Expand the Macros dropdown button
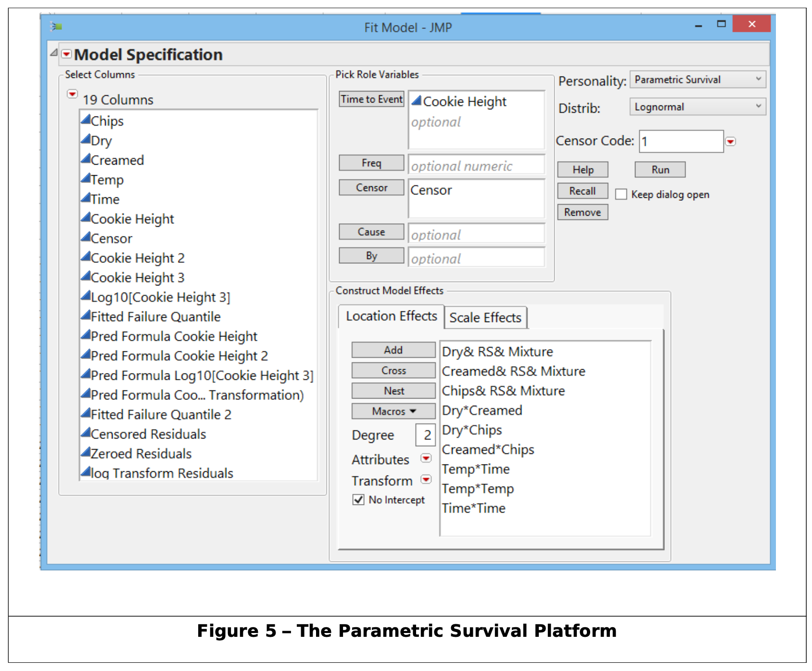Screen dimensions: 812x671 (393, 411)
